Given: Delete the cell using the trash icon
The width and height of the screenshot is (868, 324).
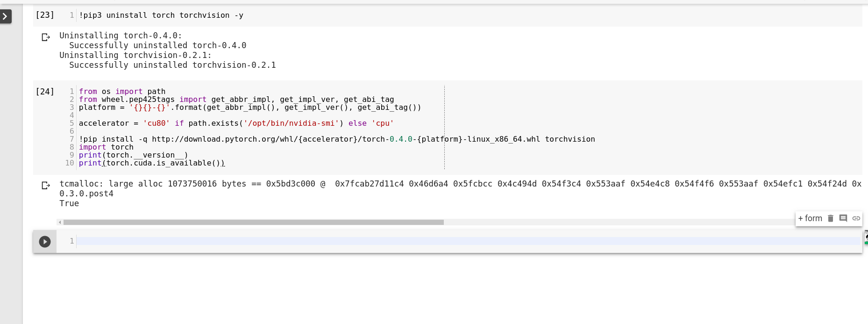Looking at the screenshot, I should [831, 218].
